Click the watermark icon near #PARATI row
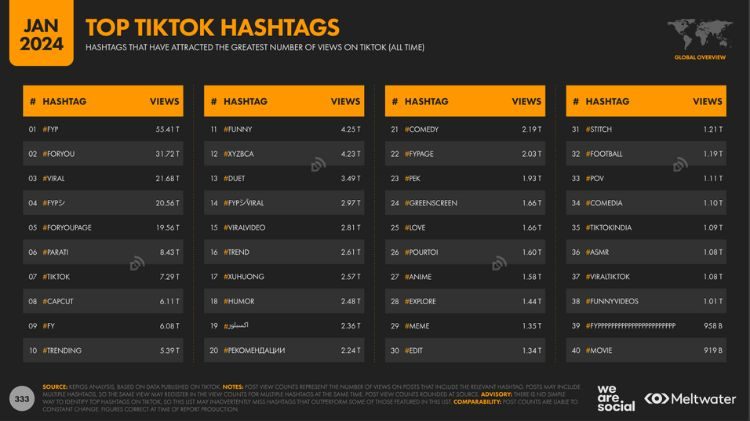This screenshot has width=750, height=421. tap(137, 264)
